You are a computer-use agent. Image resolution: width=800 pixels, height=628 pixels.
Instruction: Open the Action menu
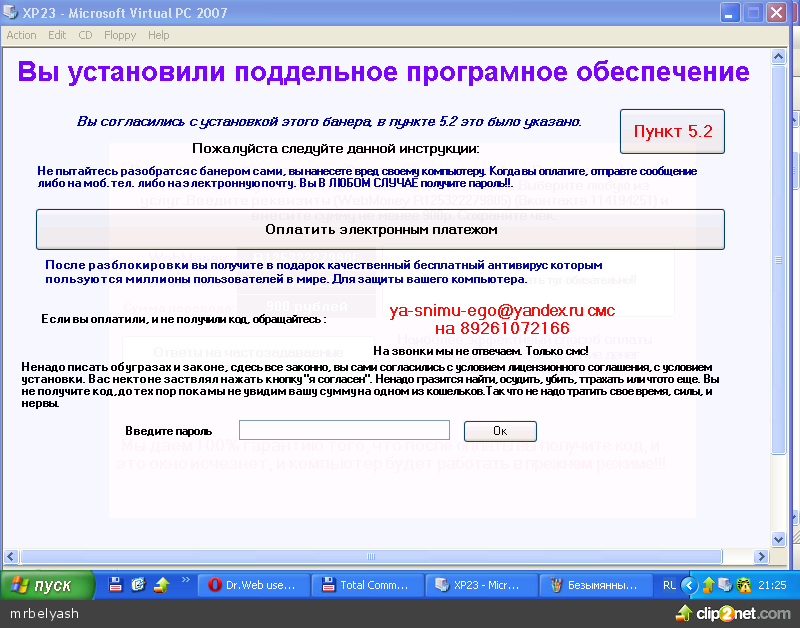21,35
